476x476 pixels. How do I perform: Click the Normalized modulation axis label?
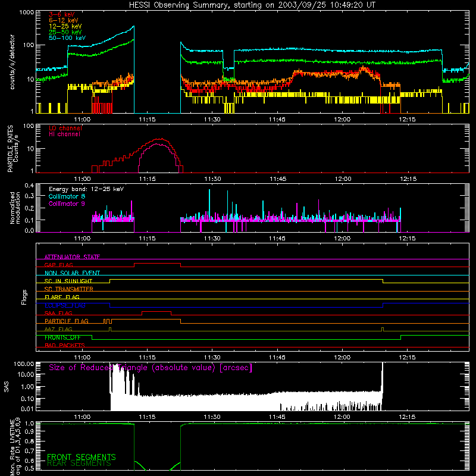[15, 208]
